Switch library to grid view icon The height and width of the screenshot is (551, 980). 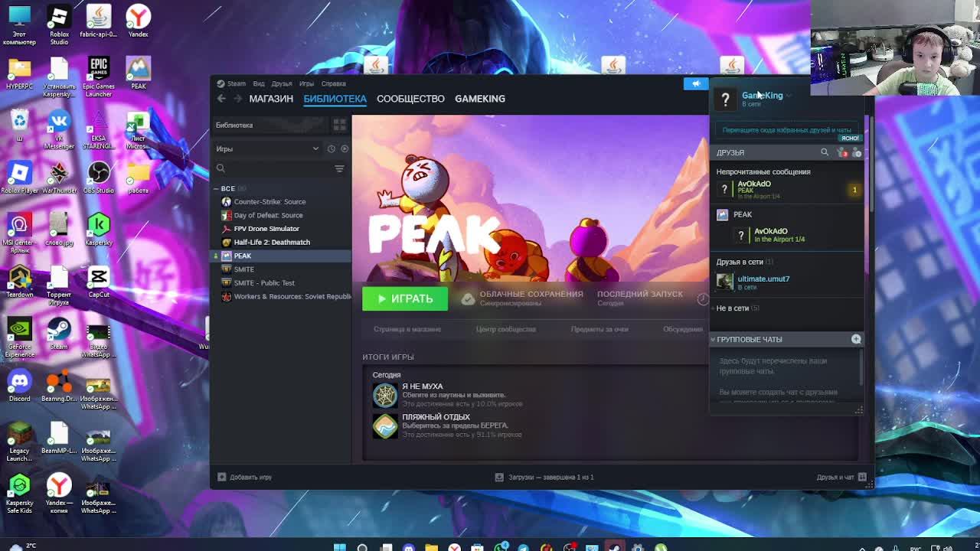pos(339,125)
